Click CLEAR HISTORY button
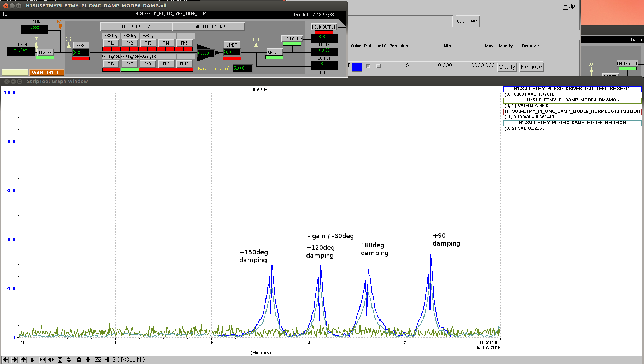The height and width of the screenshot is (364, 644). (x=136, y=27)
